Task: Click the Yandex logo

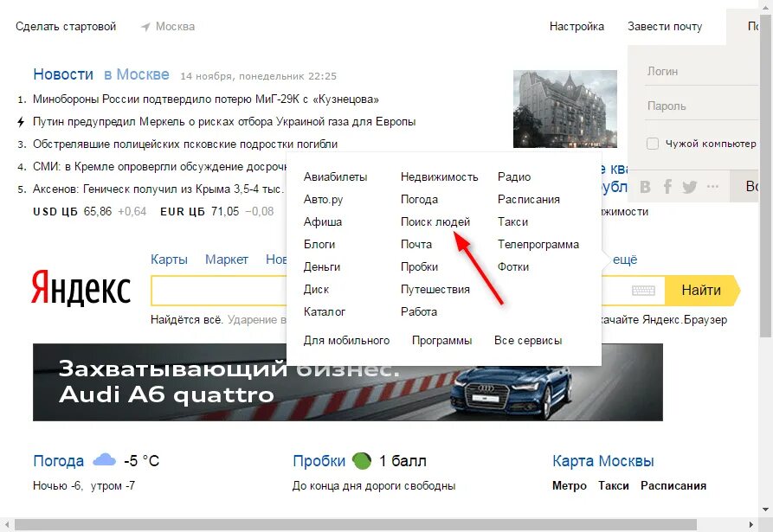Action: pyautogui.click(x=81, y=288)
